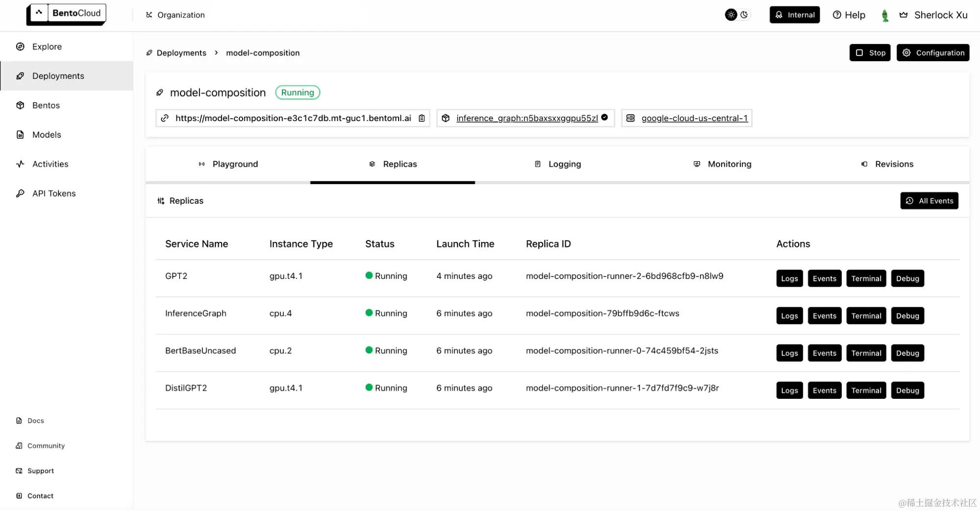The width and height of the screenshot is (980, 511).
Task: Open Debug for GPT2 replica
Action: pos(907,279)
